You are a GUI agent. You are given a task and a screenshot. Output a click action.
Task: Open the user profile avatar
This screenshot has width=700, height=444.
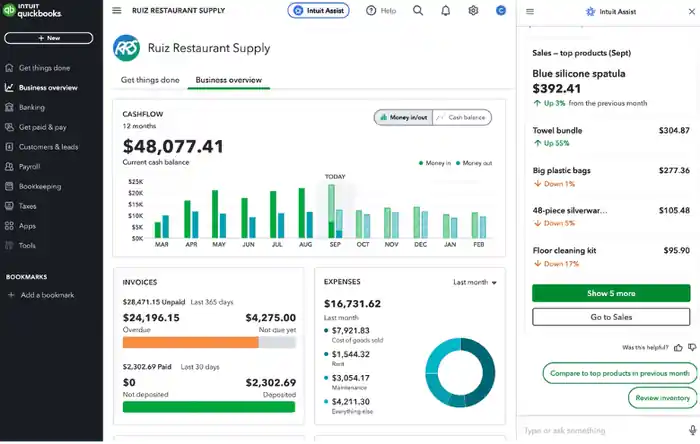tap(501, 10)
